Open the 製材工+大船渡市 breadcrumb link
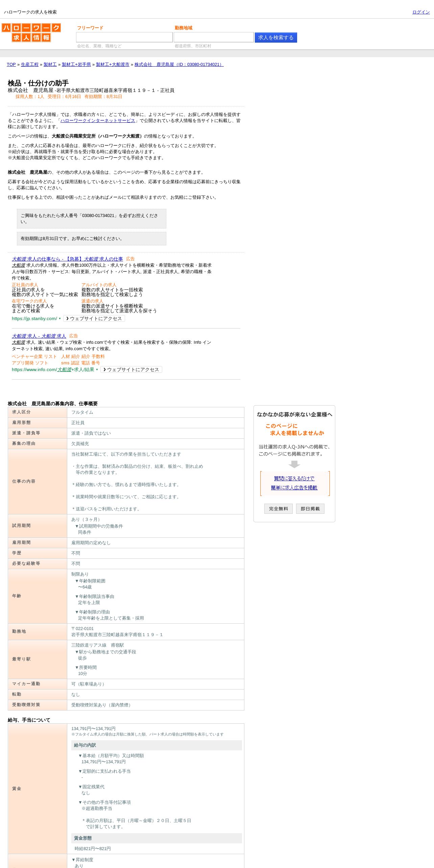This screenshot has height=868, width=434. [x=113, y=65]
